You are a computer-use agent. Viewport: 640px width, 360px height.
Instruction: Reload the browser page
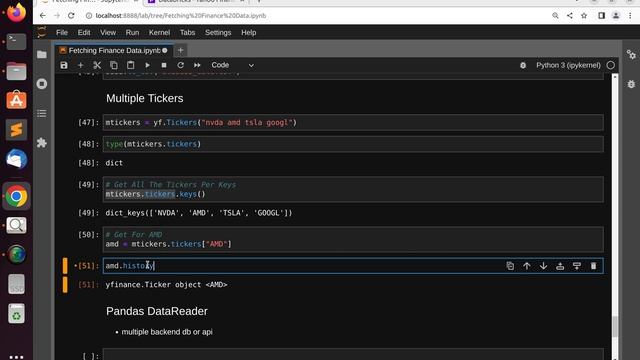coord(71,16)
